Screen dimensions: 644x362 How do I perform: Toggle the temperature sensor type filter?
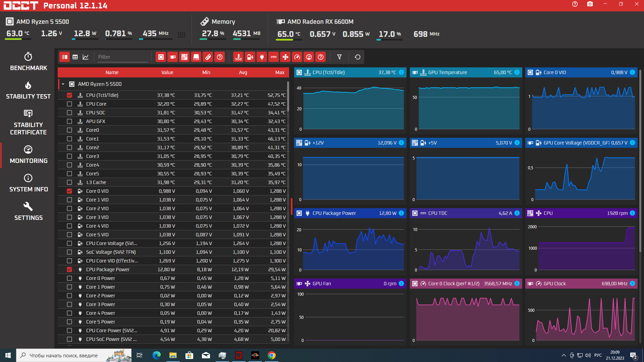(238, 57)
